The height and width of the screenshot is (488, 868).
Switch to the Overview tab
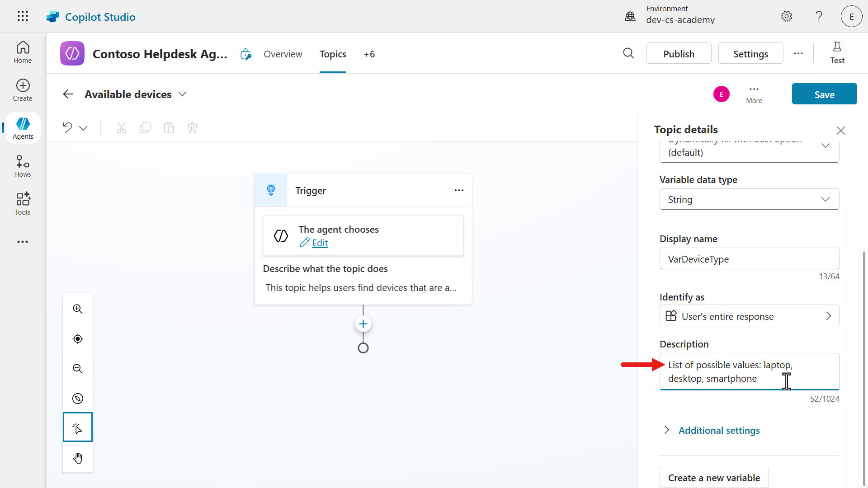(283, 54)
